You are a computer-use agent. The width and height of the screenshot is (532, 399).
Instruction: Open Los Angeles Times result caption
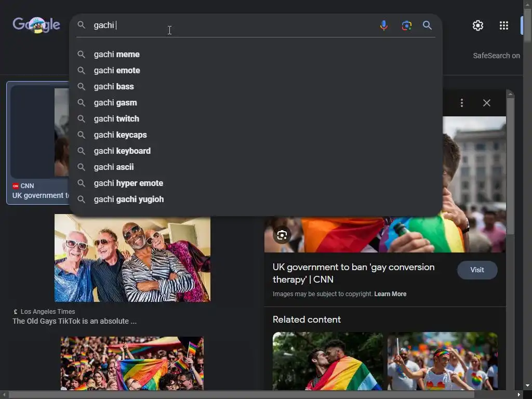(x=75, y=321)
